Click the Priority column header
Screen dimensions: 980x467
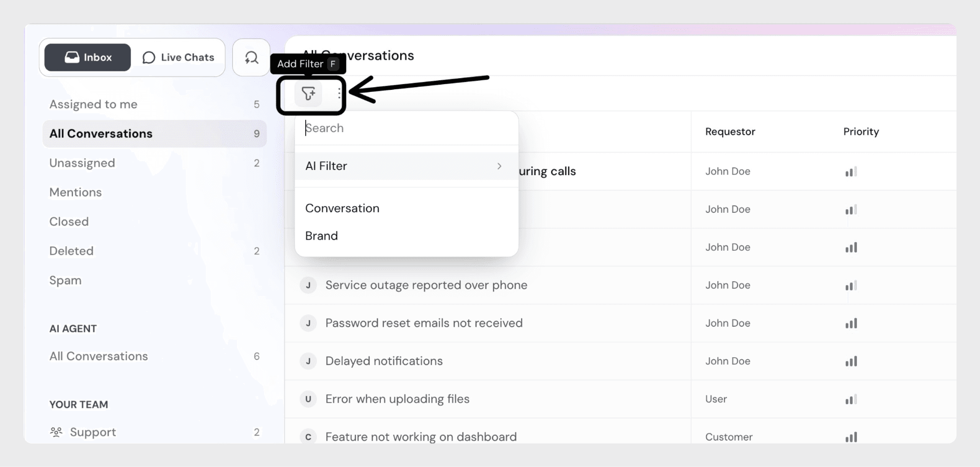point(861,132)
